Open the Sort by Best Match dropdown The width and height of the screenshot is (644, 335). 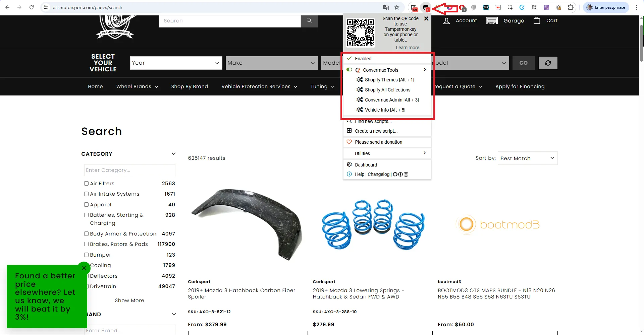pyautogui.click(x=527, y=158)
